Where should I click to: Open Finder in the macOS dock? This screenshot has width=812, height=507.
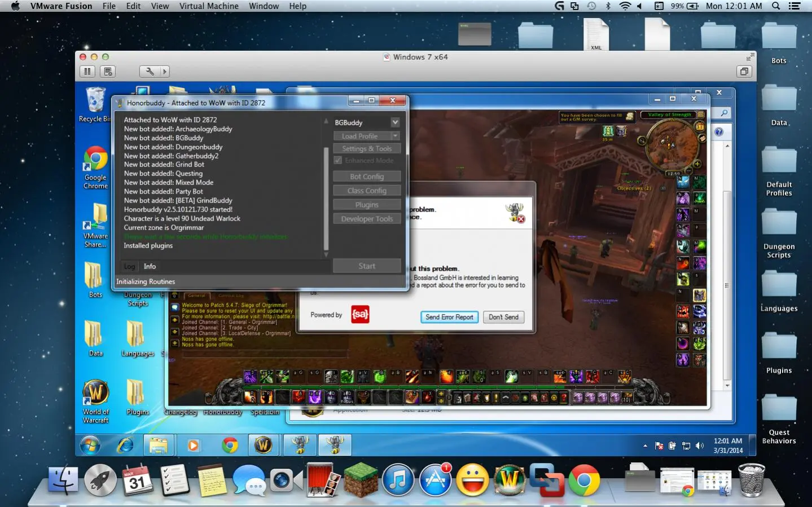tap(63, 480)
